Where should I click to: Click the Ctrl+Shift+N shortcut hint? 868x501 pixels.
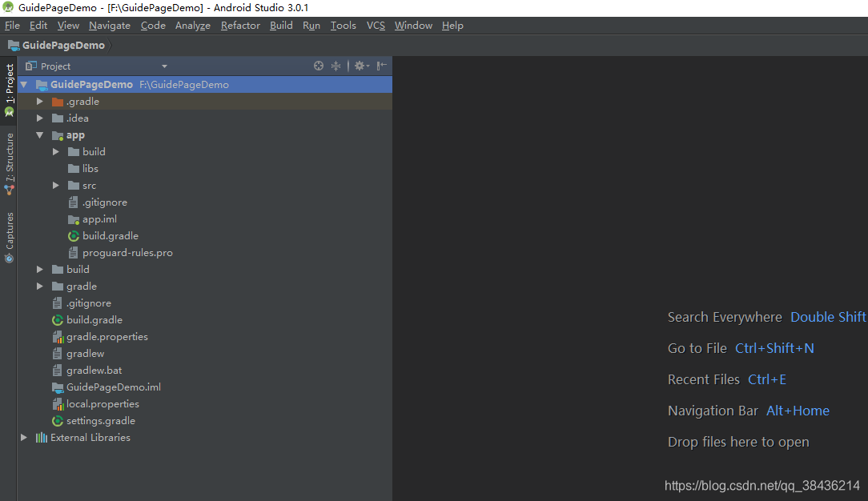774,348
